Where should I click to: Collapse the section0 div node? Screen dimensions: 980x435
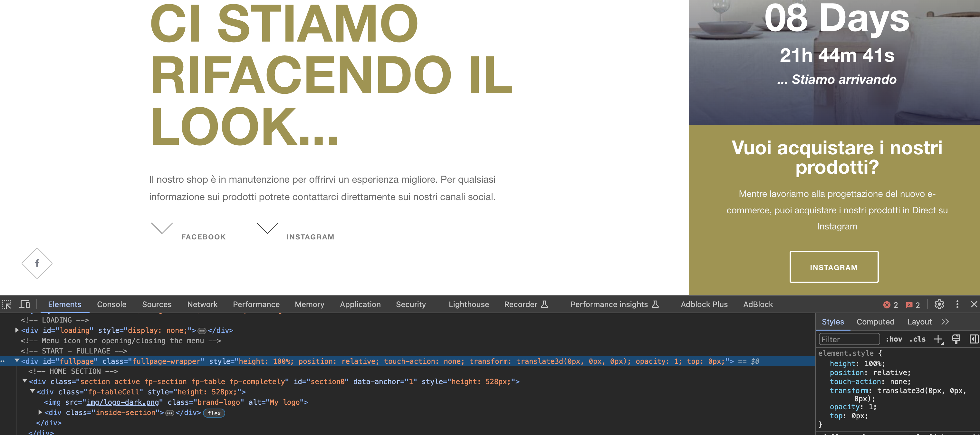tap(25, 381)
